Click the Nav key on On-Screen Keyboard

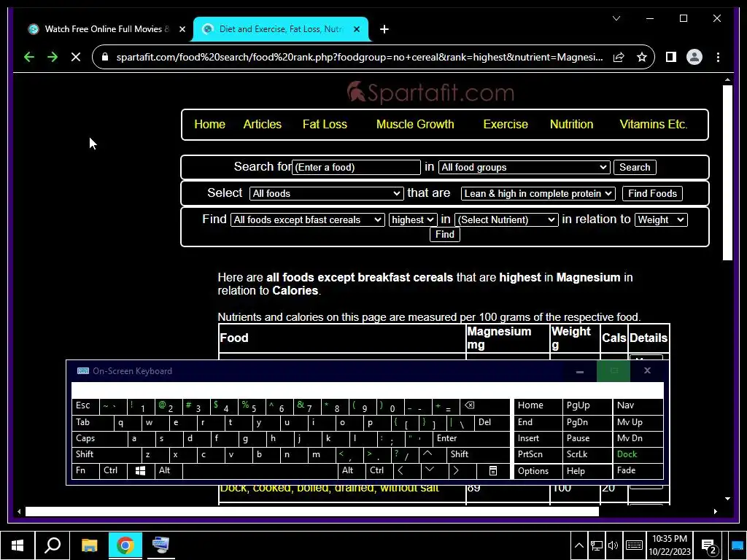[x=638, y=405]
